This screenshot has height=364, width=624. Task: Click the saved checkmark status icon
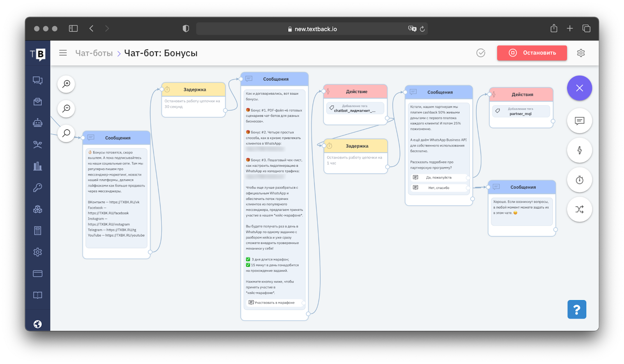point(481,53)
